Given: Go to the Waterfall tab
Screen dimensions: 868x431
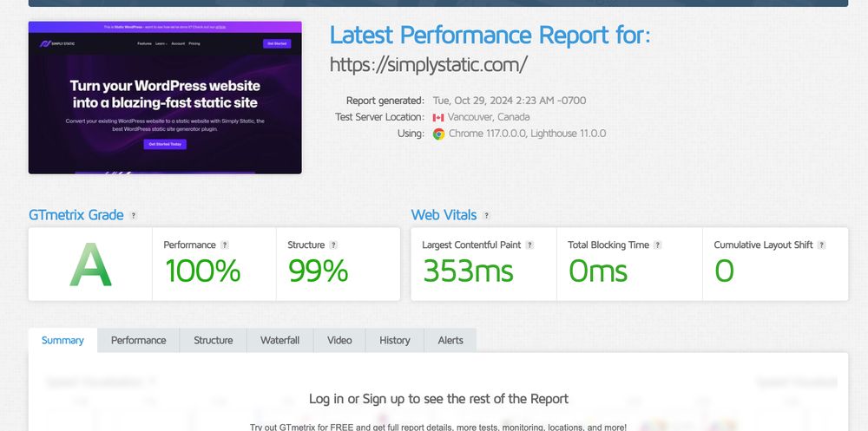Looking at the screenshot, I should [x=280, y=340].
